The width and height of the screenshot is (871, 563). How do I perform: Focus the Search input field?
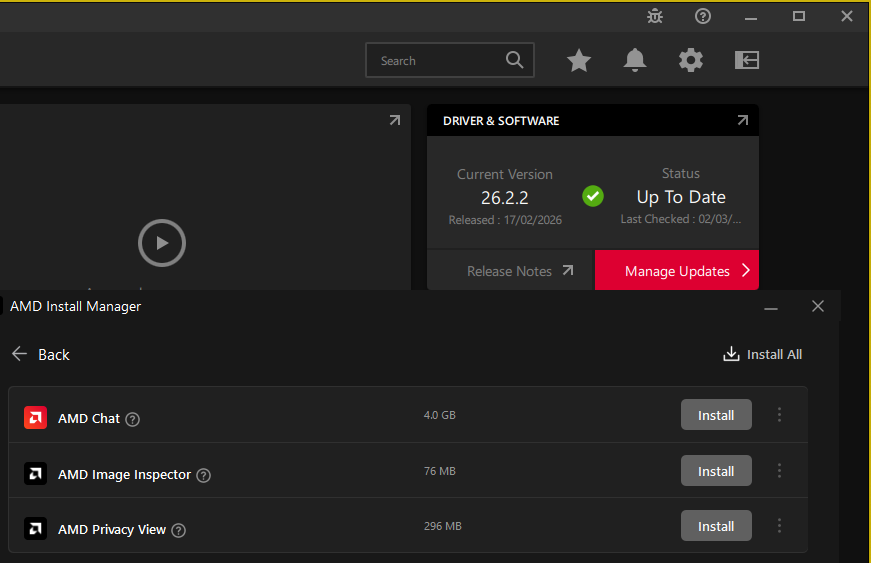[x=449, y=60]
